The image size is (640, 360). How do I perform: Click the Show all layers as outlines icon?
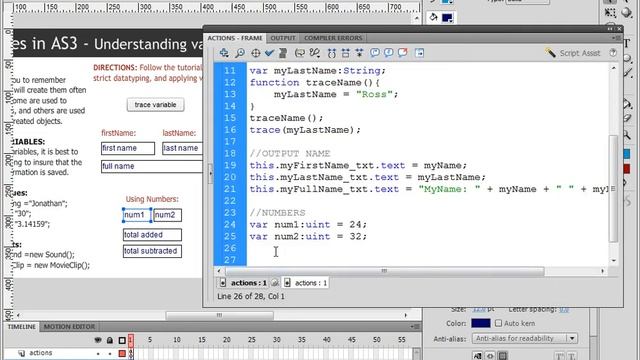tap(122, 340)
